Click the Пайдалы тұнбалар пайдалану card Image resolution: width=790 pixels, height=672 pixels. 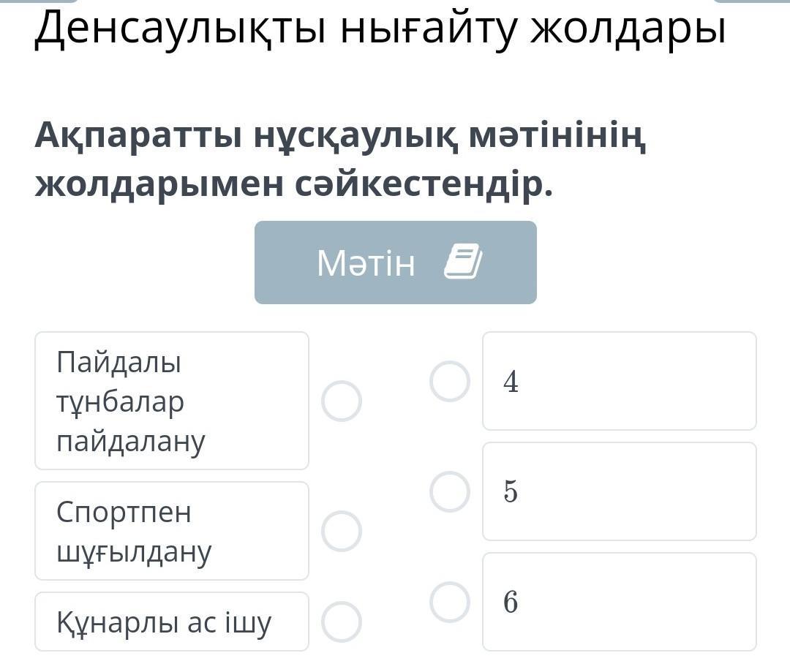[x=172, y=401]
